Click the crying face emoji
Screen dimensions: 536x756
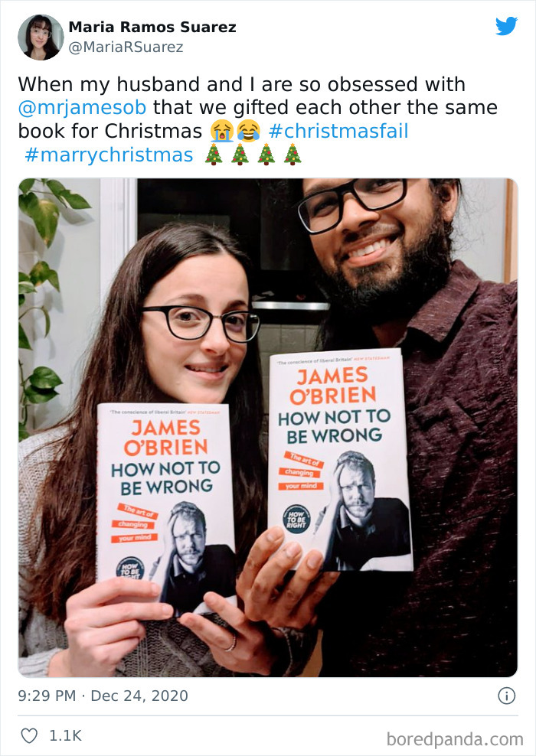[x=221, y=131]
